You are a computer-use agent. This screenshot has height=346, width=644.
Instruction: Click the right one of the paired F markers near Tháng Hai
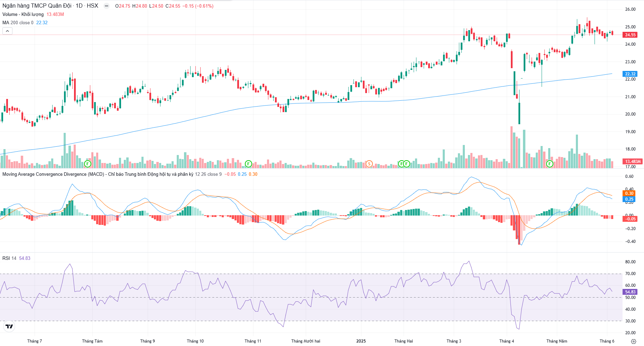click(407, 164)
